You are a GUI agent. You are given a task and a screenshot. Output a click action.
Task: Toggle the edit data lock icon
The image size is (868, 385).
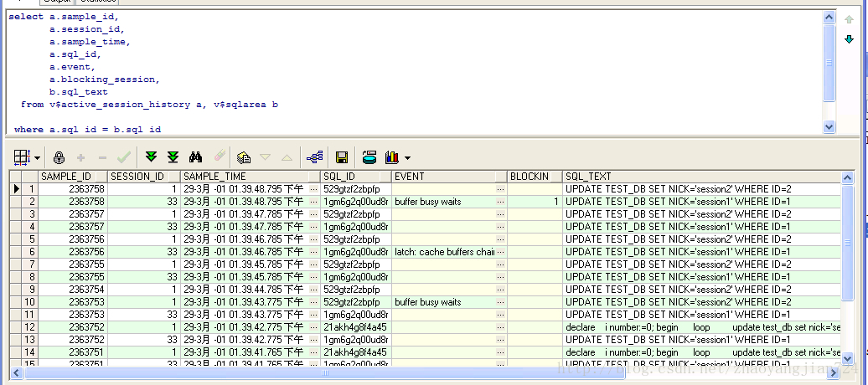[59, 157]
